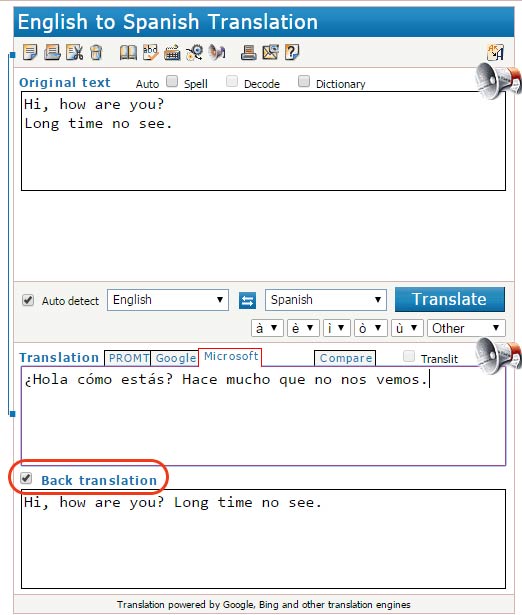The width and height of the screenshot is (522, 615).
Task: Click the email envelope icon
Action: [271, 52]
